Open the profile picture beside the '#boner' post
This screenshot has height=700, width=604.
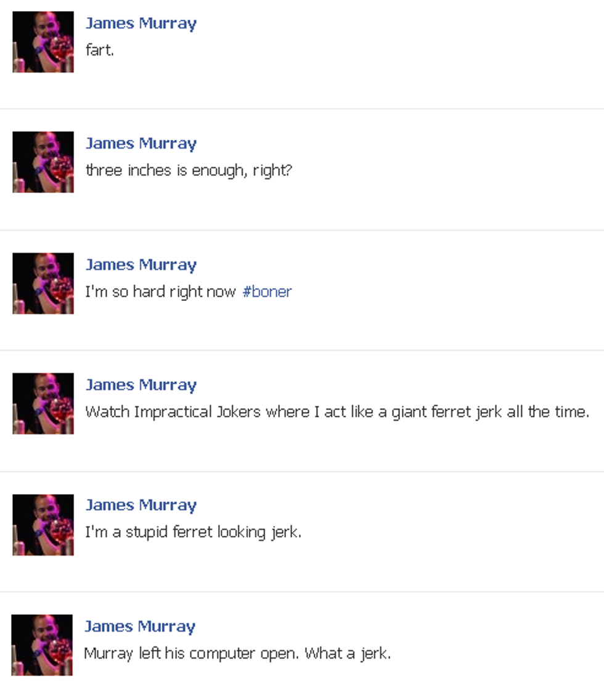[43, 284]
